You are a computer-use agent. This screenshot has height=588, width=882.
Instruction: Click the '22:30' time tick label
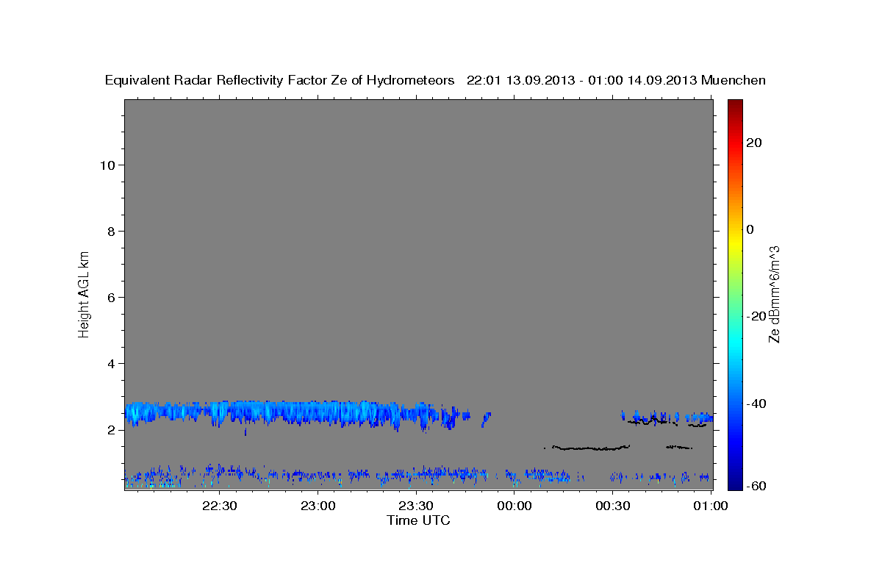pos(220,506)
